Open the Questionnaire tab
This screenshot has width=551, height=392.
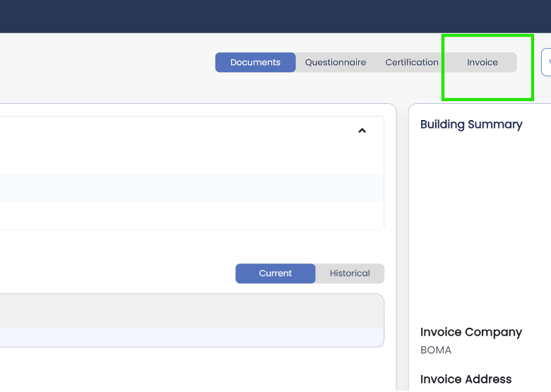pyautogui.click(x=336, y=63)
